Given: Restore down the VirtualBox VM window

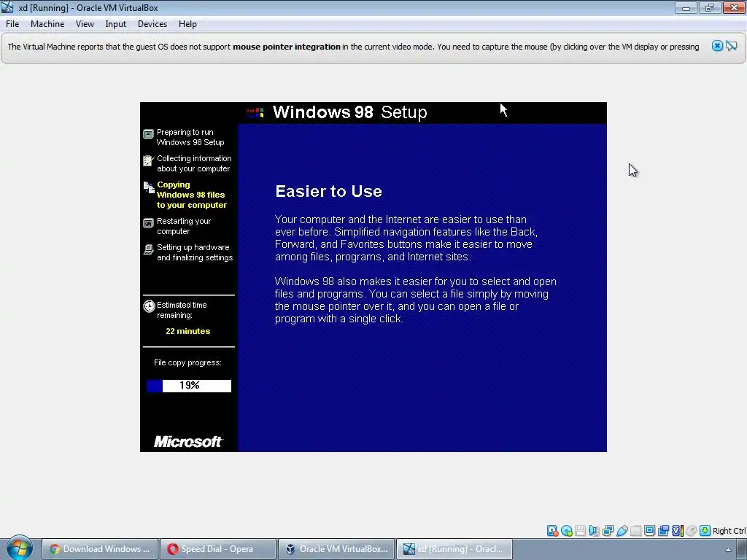Looking at the screenshot, I should [x=709, y=7].
